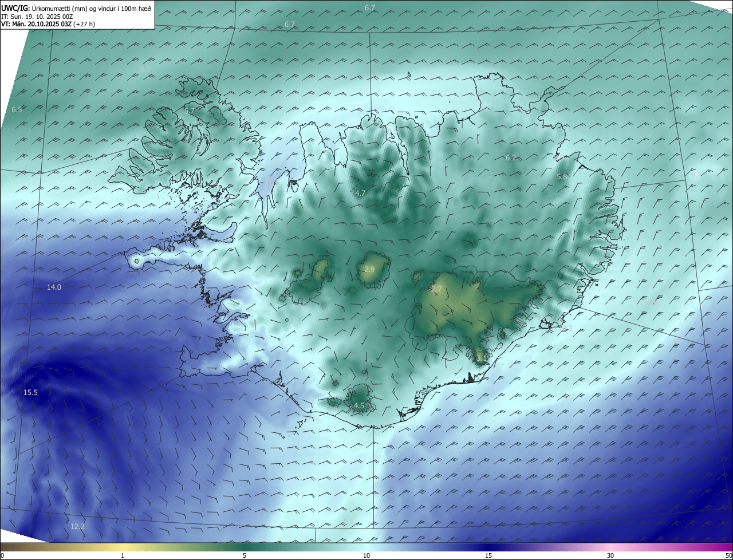Screen dimensions: 733x560
Task: Click the valid time 'VT: Mán. 20.10.2025 03Z (+27 h)'
Action: point(48,24)
